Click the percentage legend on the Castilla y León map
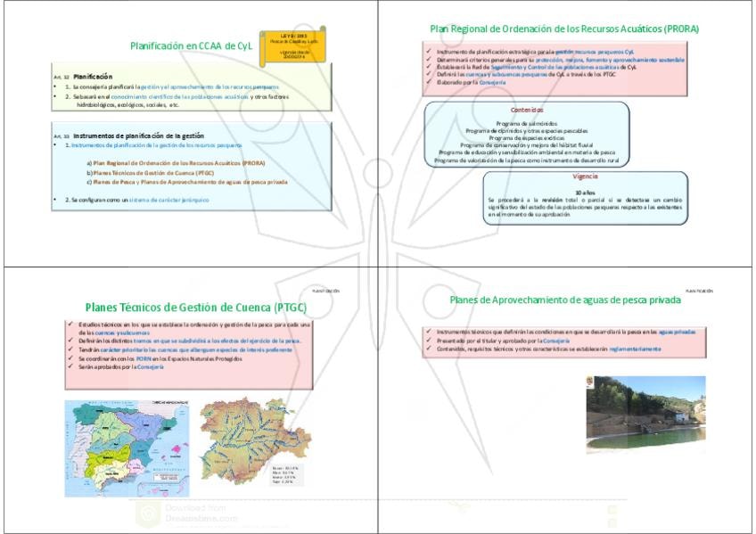The width and height of the screenshot is (756, 534). 285,475
